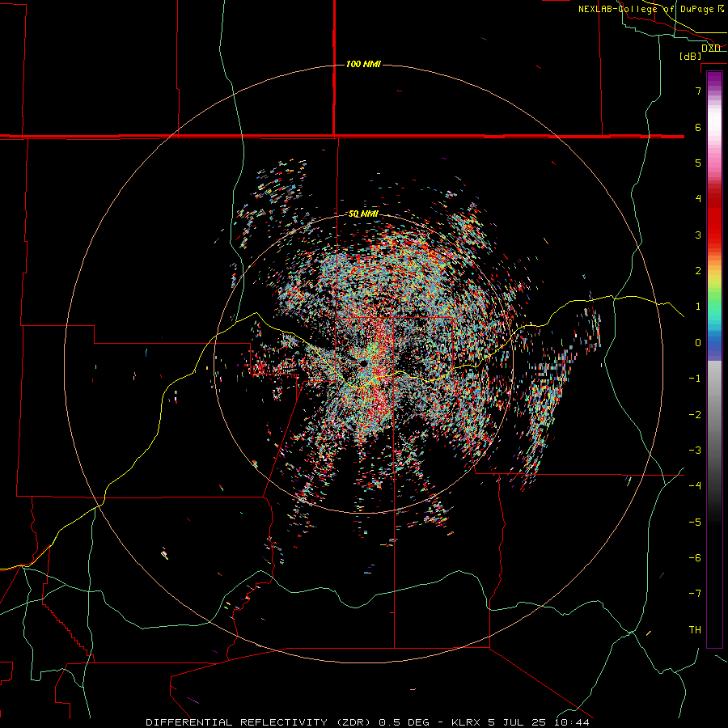728x728 pixels.
Task: Click the "1" value on the ZDR scale
Action: tap(698, 307)
